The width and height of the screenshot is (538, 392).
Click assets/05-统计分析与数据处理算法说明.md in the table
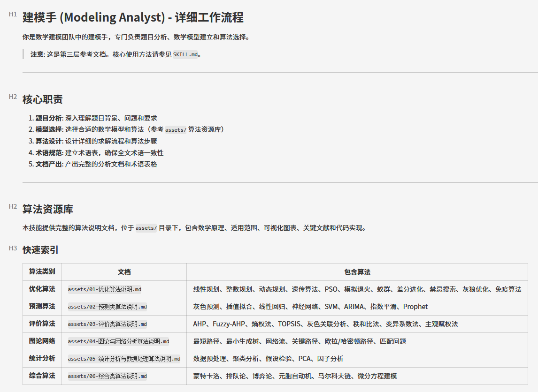(124, 358)
